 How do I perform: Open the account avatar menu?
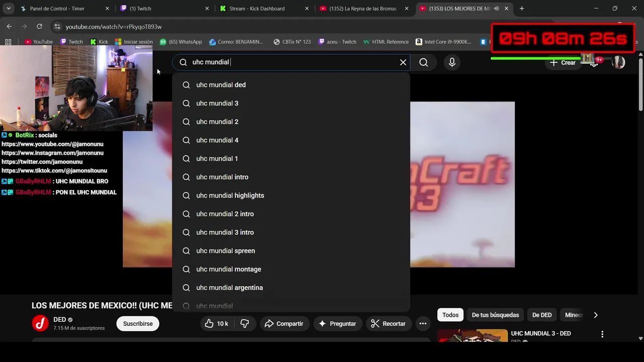[618, 62]
